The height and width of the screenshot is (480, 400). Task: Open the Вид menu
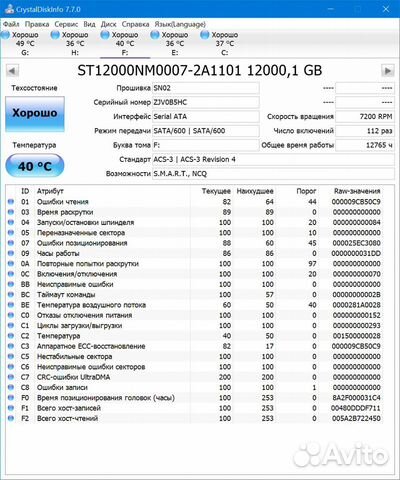(89, 24)
